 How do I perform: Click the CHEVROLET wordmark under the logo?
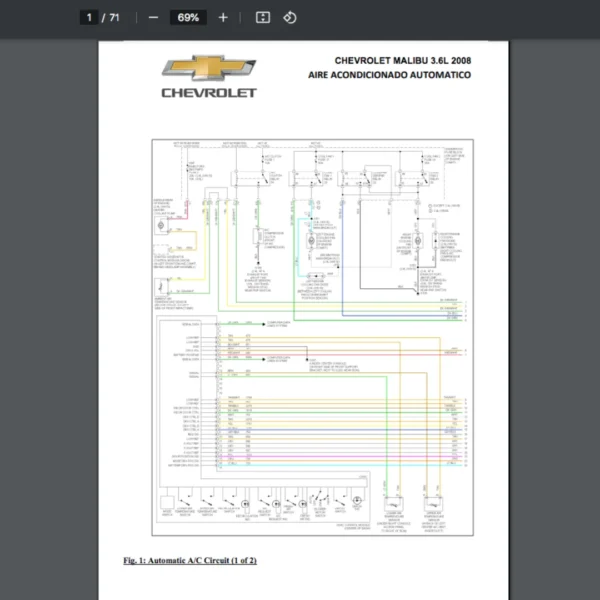pyautogui.click(x=209, y=93)
